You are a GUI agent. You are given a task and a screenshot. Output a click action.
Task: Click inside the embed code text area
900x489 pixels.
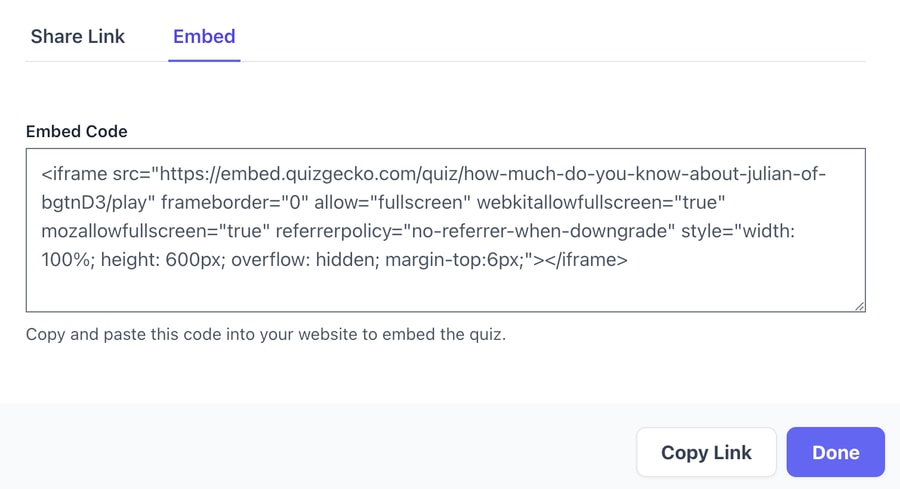[x=445, y=230]
